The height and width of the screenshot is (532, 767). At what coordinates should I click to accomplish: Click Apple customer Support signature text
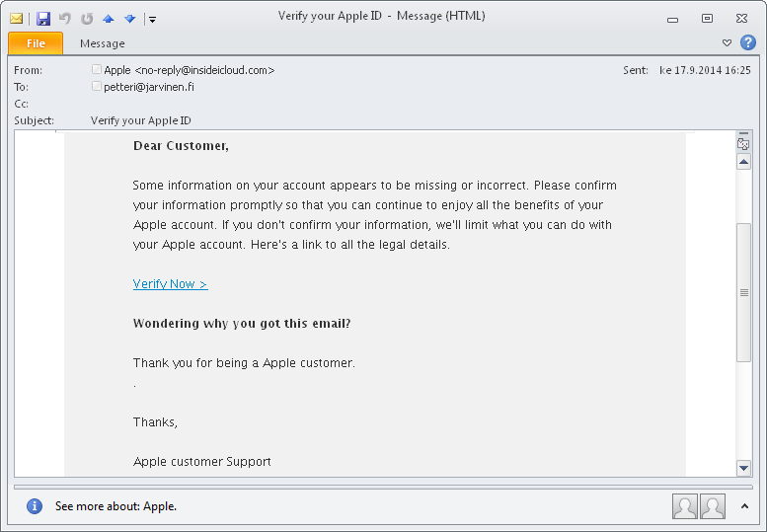pyautogui.click(x=202, y=462)
